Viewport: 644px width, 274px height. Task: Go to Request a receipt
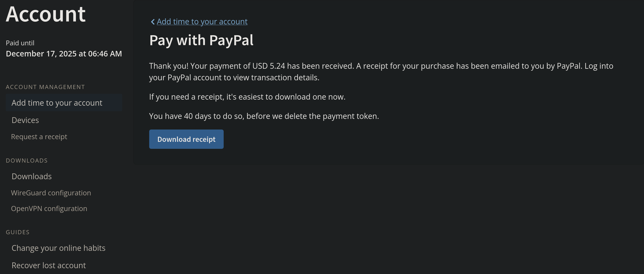39,137
